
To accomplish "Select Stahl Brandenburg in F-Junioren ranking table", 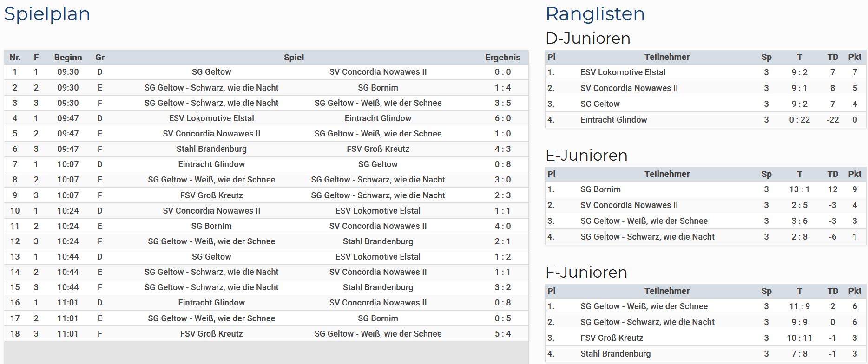I will click(615, 354).
